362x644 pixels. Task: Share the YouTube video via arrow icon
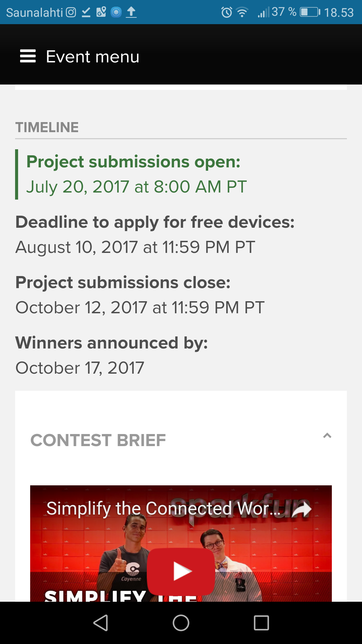point(302,509)
